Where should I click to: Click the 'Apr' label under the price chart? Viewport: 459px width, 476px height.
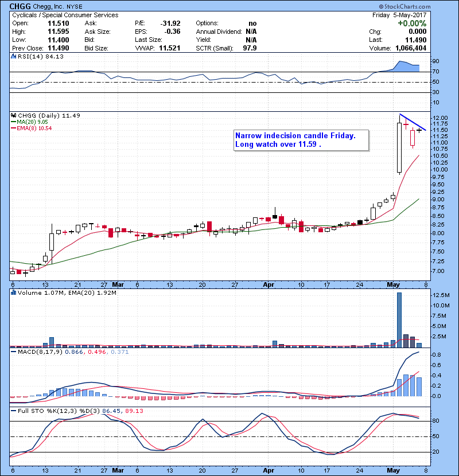click(269, 285)
